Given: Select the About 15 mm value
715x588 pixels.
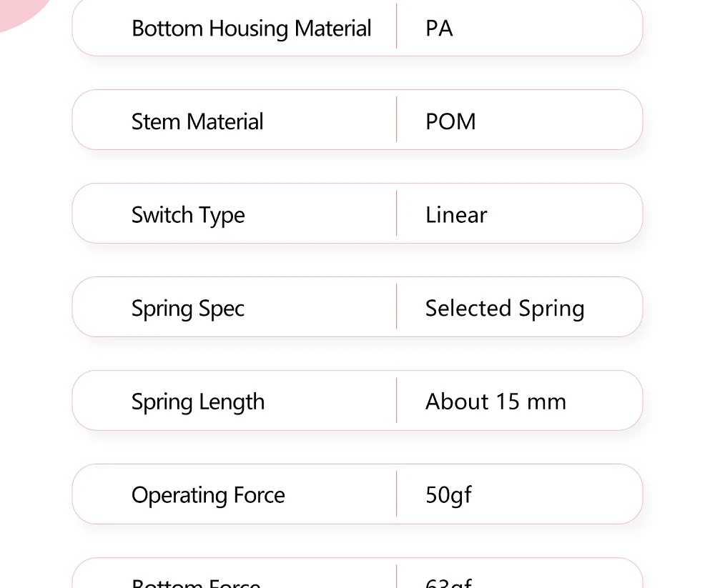Looking at the screenshot, I should click(495, 402).
